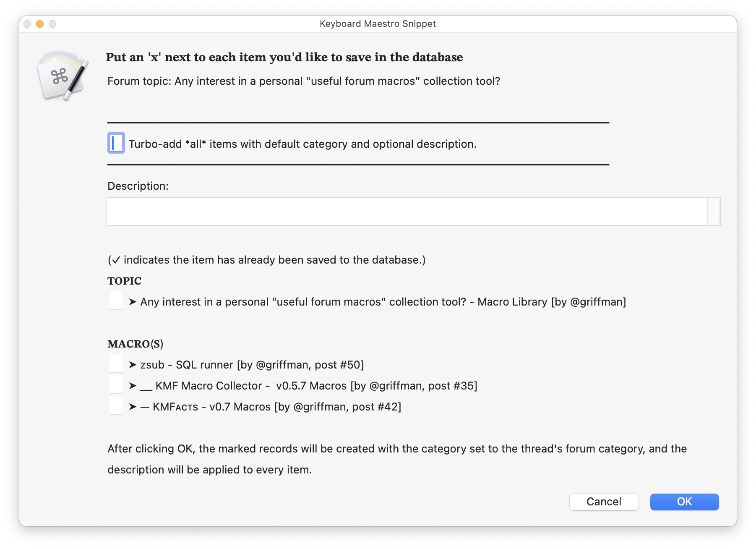Click the arrow beside KMF Macro Collector
The width and height of the screenshot is (756, 549).
pos(133,386)
